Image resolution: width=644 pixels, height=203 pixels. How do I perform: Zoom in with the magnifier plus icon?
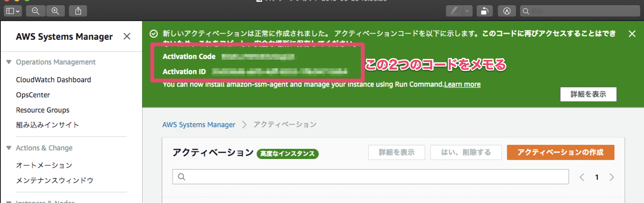point(55,11)
